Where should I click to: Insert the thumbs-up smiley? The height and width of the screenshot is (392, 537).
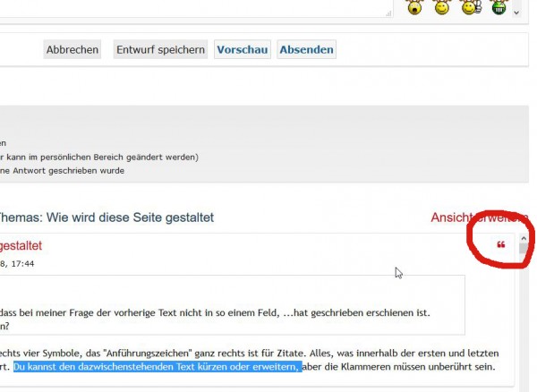tap(471, 7)
